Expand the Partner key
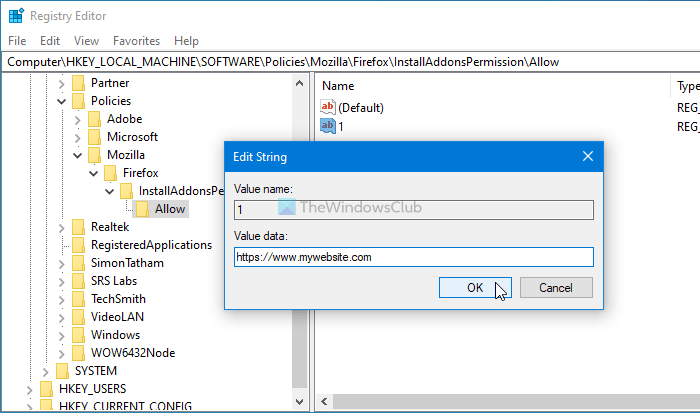700x413 pixels. [62, 83]
